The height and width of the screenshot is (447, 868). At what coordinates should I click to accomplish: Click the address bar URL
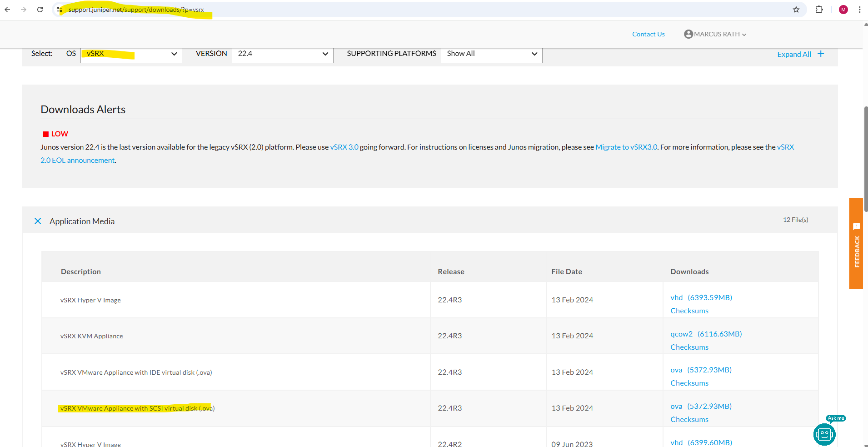tap(136, 10)
